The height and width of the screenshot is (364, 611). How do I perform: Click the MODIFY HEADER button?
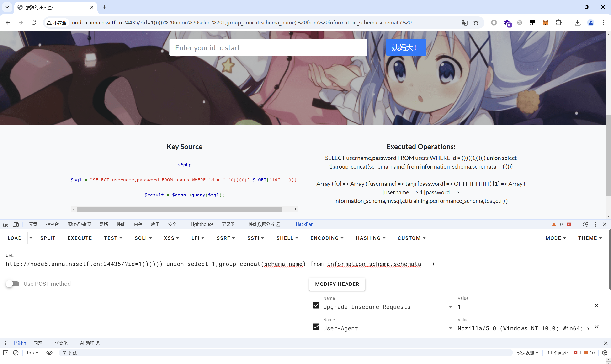click(x=337, y=284)
